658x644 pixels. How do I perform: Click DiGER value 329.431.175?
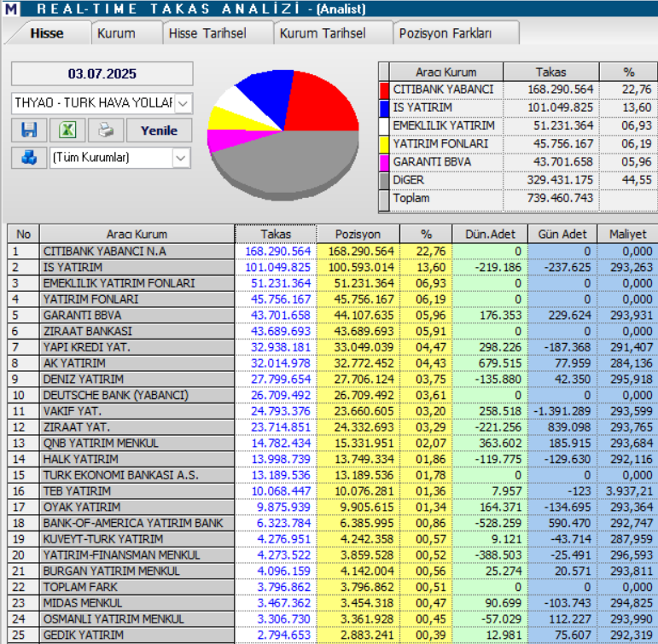(560, 180)
